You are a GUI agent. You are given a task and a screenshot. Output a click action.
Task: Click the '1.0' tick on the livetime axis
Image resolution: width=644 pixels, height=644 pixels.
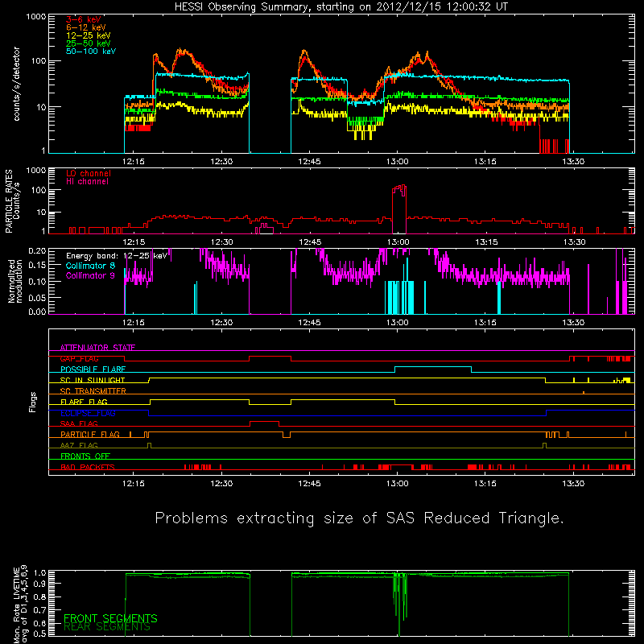[x=40, y=573]
